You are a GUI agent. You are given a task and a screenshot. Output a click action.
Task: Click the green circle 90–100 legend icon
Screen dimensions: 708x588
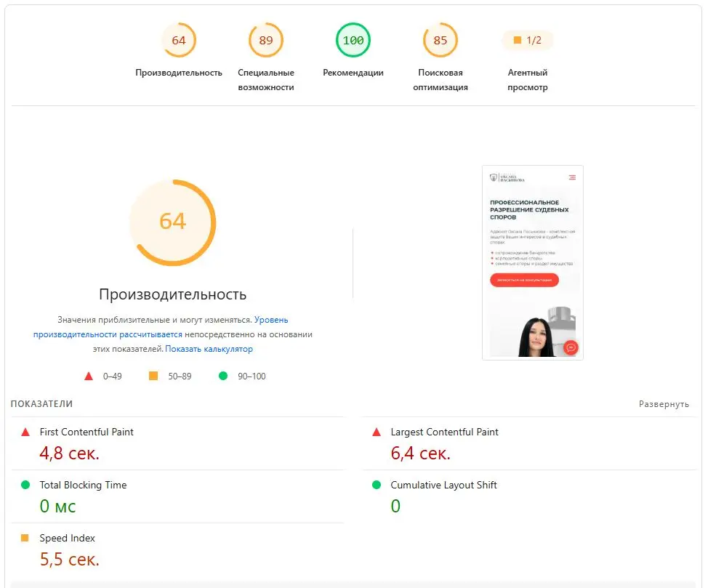pyautogui.click(x=223, y=376)
